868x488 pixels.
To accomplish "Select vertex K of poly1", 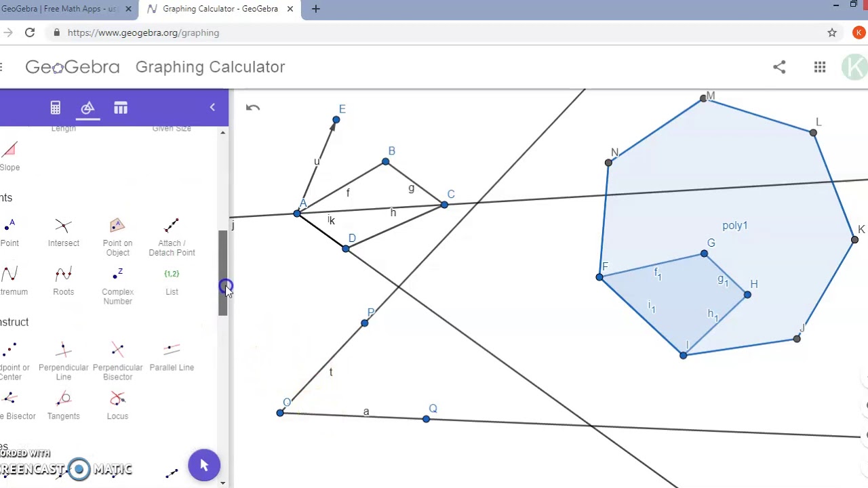I will pyautogui.click(x=854, y=239).
